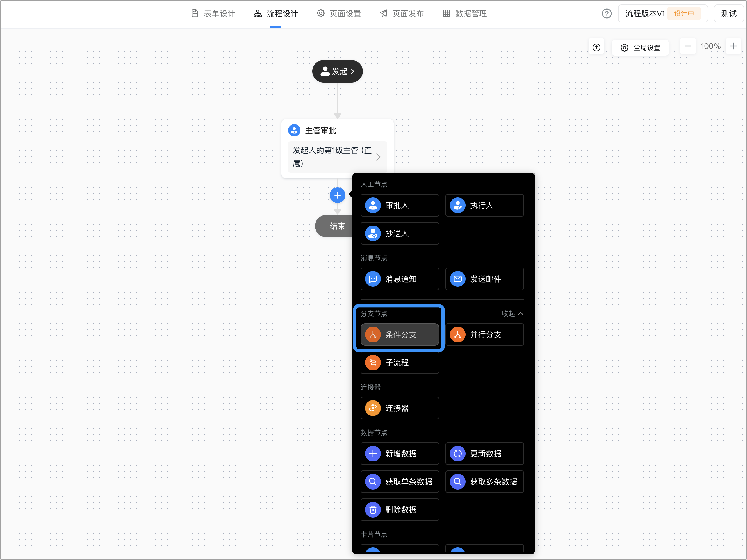The image size is (747, 560).
Task: Open the 数据管理 tab
Action: (x=465, y=13)
